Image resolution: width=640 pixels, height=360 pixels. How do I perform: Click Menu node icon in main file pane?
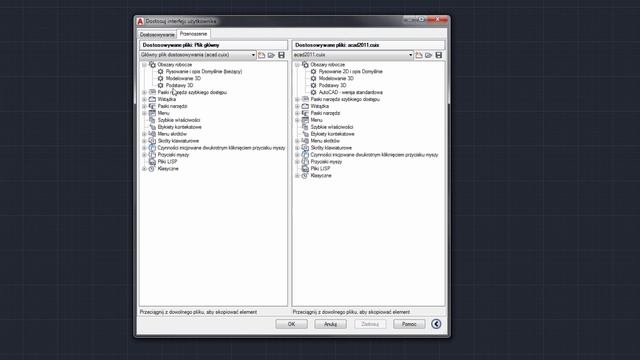152,113
